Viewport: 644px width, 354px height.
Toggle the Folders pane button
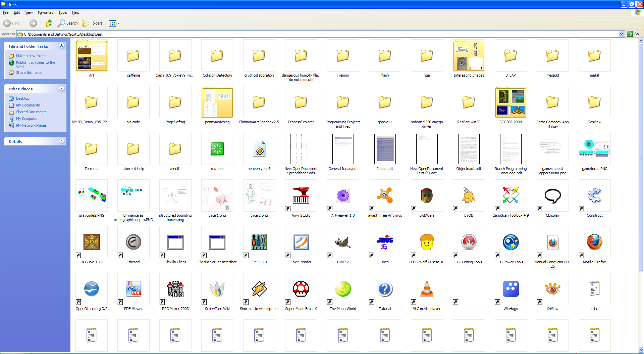coord(93,23)
